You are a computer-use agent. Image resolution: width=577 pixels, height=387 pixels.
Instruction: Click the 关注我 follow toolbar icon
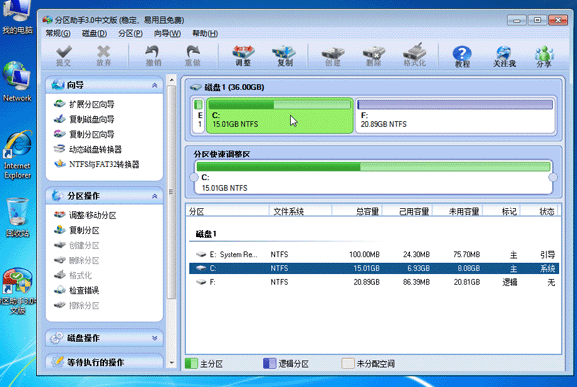click(x=504, y=56)
